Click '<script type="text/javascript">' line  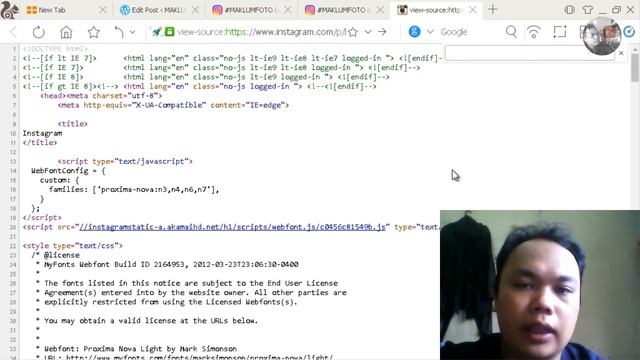125,161
